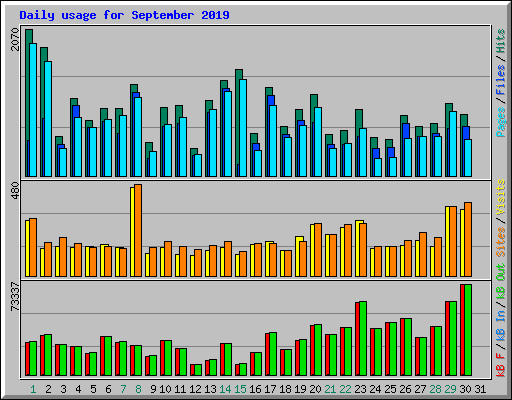Click the title 'Daily usage for September 2019'
Viewport: 512px width, 400px height.
click(x=124, y=15)
